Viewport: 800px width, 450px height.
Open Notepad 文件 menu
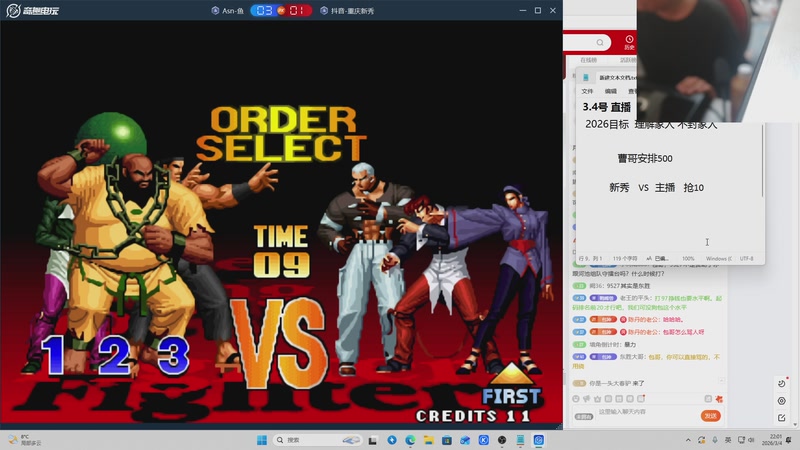pos(587,91)
